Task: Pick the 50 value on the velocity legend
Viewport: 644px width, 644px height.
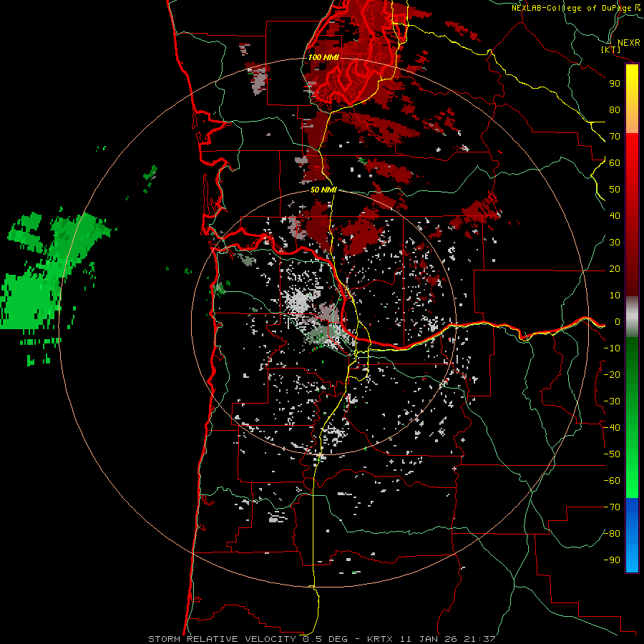Action: [615, 190]
